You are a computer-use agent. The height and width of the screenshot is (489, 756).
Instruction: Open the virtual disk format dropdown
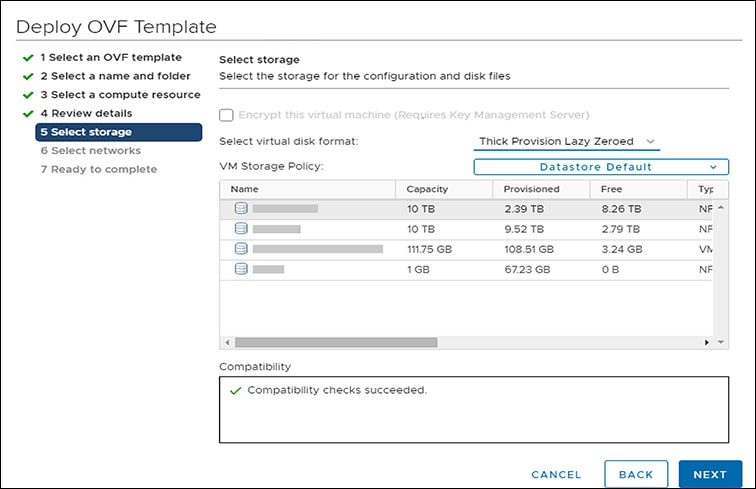tap(566, 142)
